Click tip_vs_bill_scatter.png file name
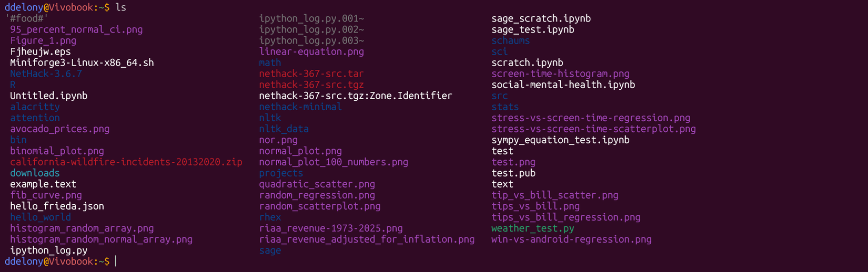The height and width of the screenshot is (272, 868). [x=555, y=195]
